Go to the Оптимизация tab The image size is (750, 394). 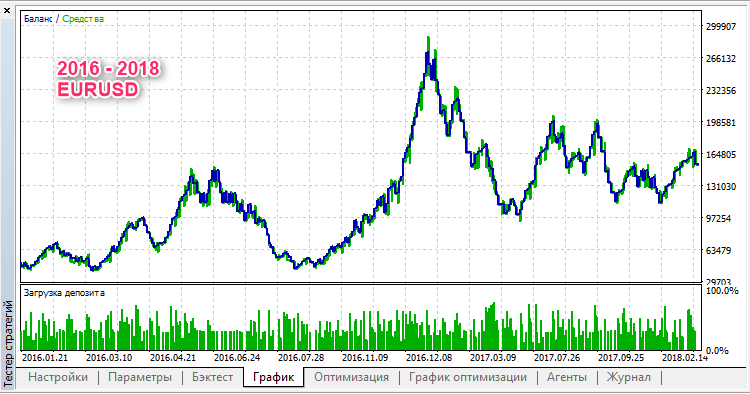point(351,377)
